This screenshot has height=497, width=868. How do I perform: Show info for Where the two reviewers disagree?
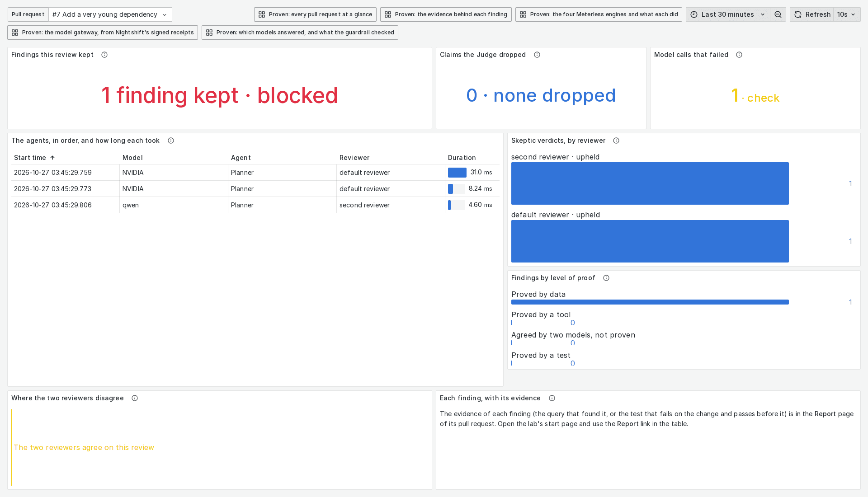[x=135, y=398]
